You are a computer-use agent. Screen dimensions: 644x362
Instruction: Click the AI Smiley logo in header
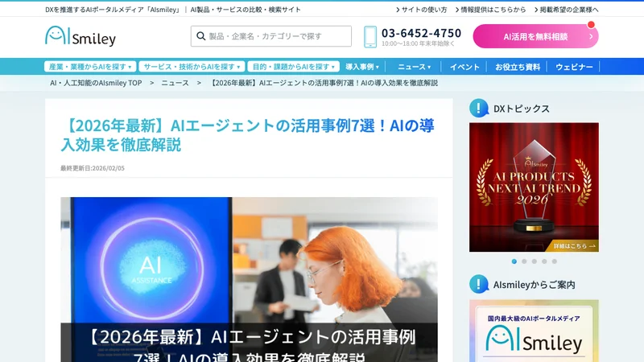point(80,36)
